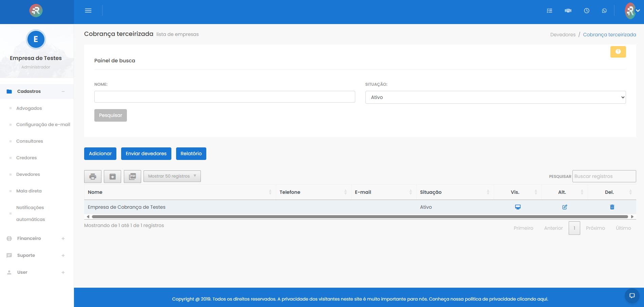
Task: Open the task checklist icon in header
Action: click(549, 11)
